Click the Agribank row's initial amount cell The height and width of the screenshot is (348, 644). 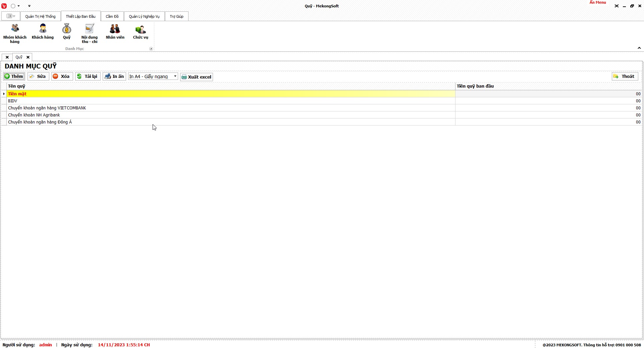548,115
